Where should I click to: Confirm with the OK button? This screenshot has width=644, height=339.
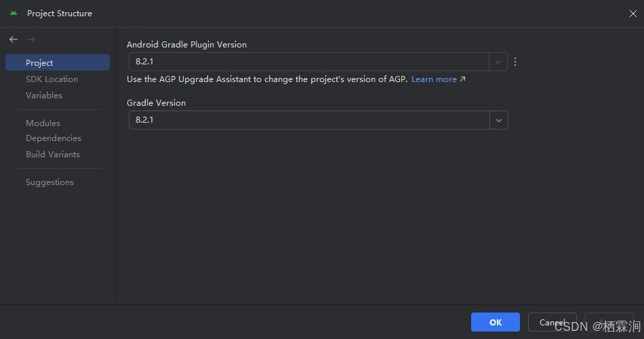pos(496,322)
